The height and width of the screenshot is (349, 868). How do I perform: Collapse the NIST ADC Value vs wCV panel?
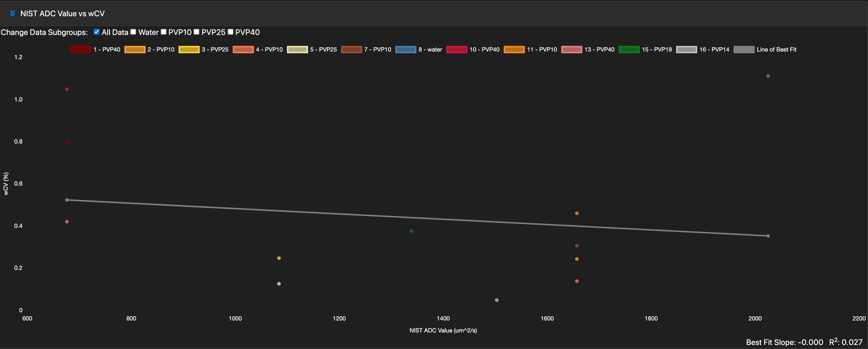coord(13,13)
